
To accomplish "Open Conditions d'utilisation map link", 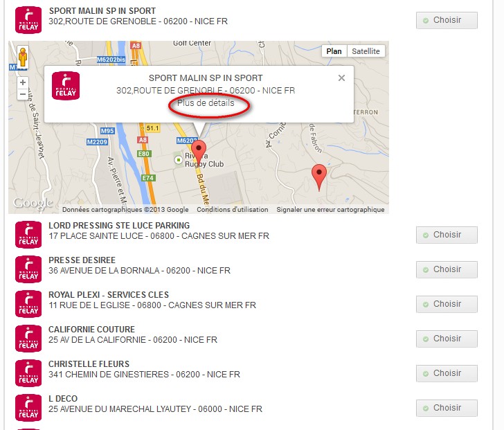I will (x=233, y=210).
